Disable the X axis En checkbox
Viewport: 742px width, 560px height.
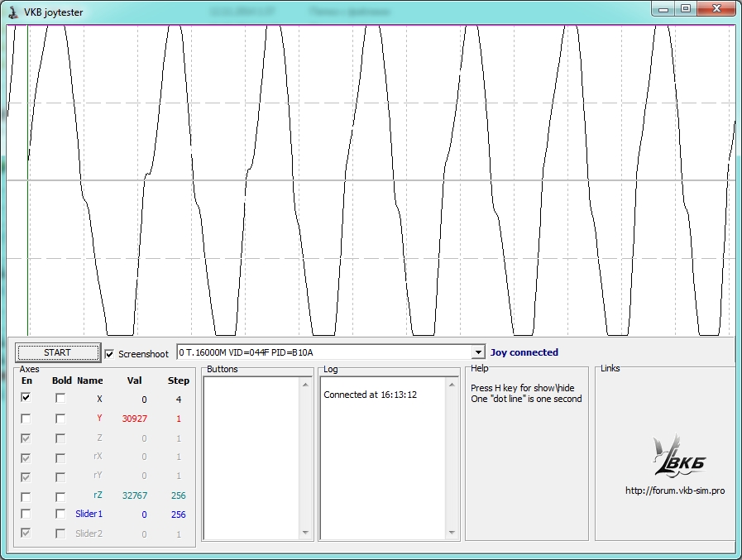coord(26,399)
